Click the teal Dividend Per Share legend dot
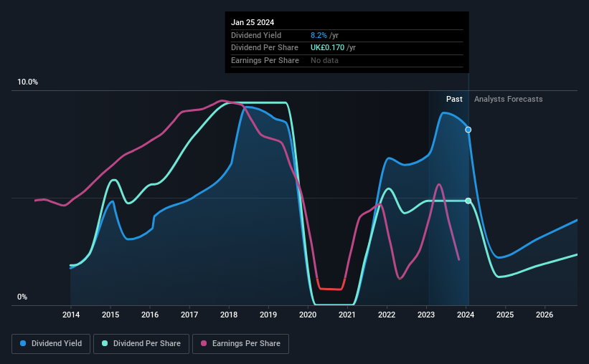This screenshot has height=364, width=589. (x=105, y=343)
